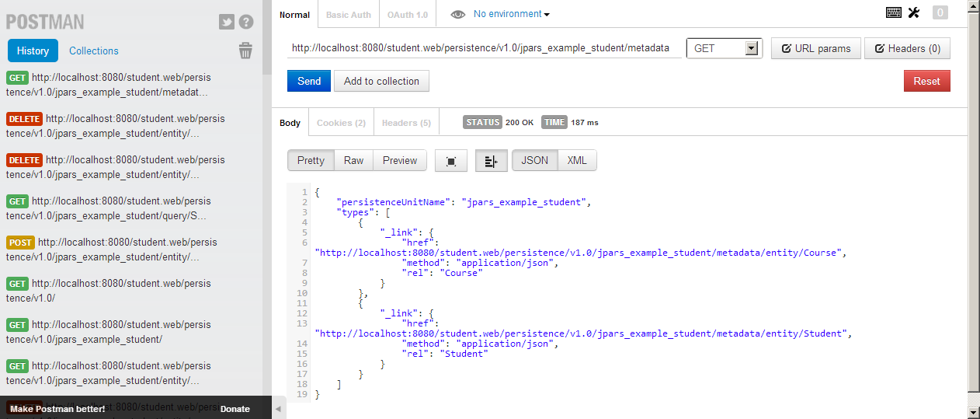Open GET persistence/v1.0/ history entry

coord(109,291)
